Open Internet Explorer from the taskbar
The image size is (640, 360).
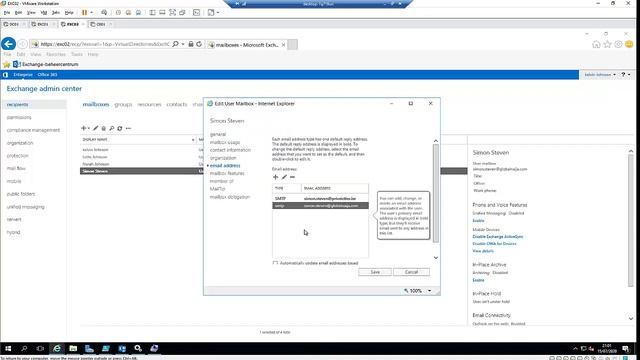57,348
